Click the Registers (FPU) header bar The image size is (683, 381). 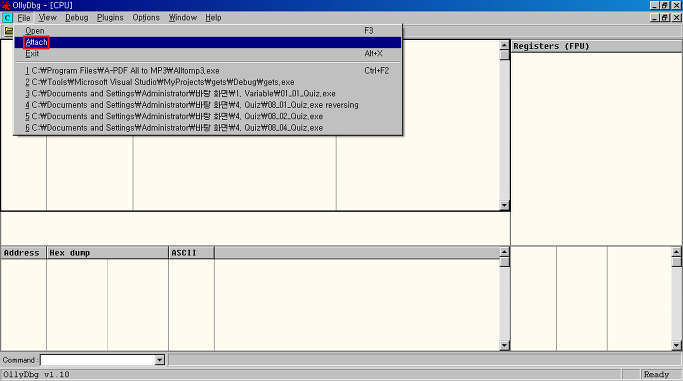point(596,46)
